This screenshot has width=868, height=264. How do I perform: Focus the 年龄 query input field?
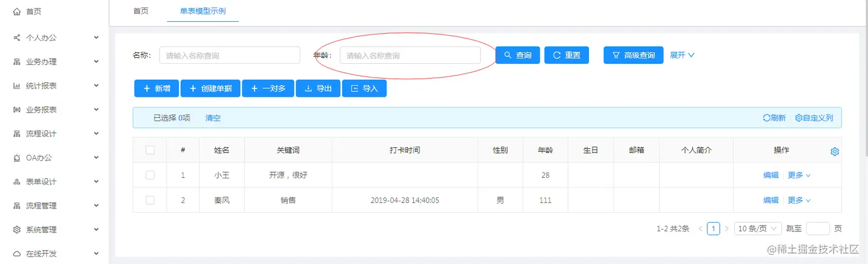410,55
